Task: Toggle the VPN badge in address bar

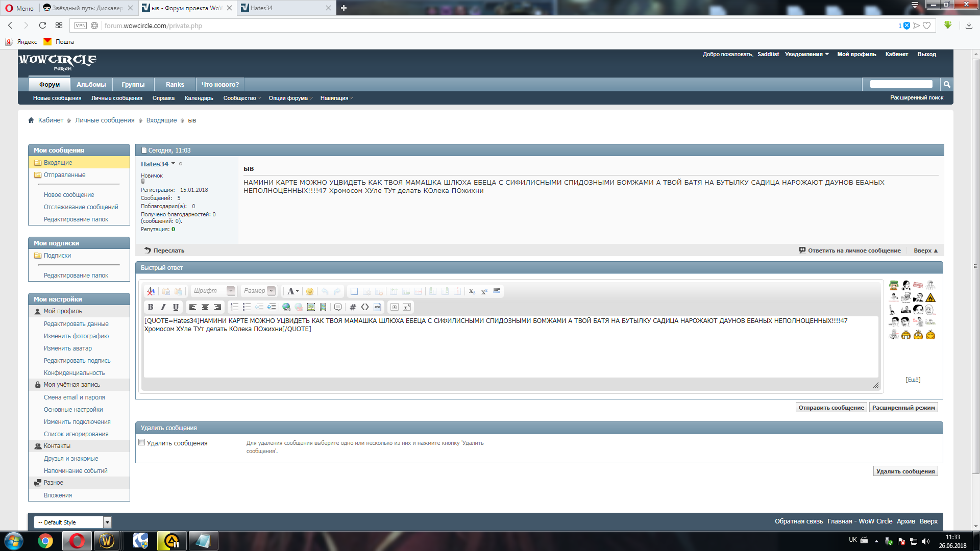Action: [81, 26]
